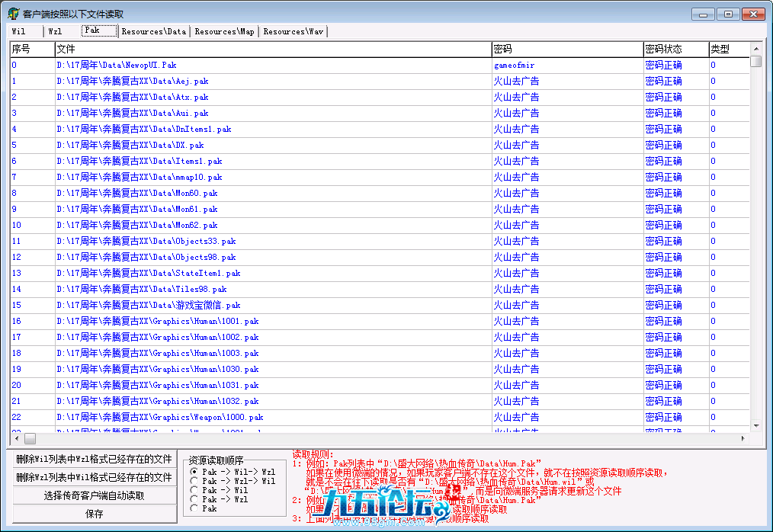
Task: Select the Pak -> Wil -> Wzl radio option
Action: (194, 473)
